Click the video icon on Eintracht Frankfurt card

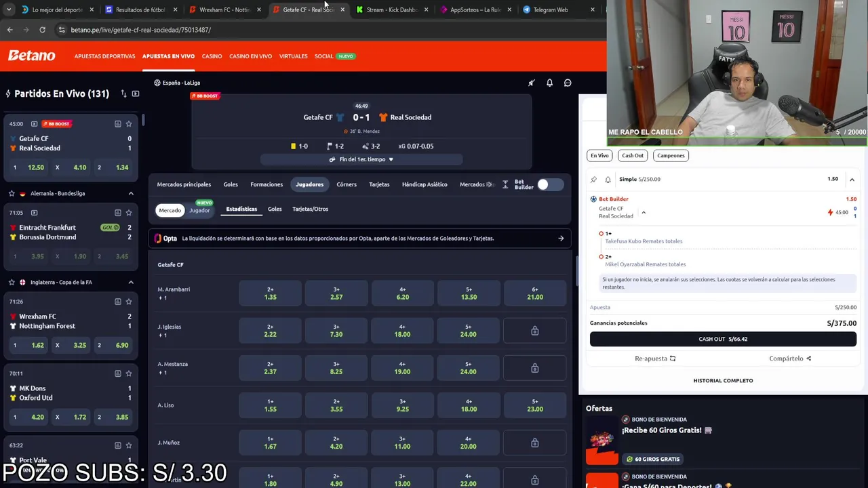click(x=34, y=213)
